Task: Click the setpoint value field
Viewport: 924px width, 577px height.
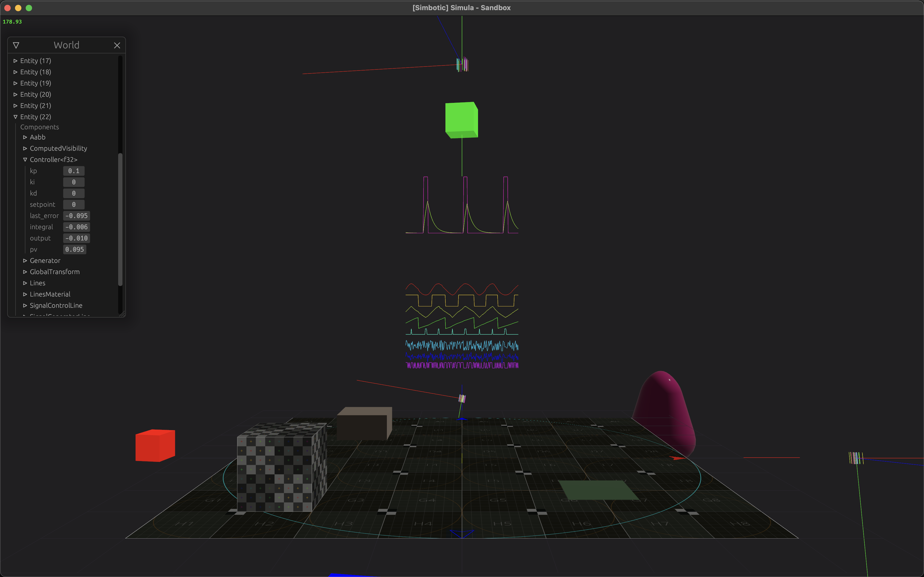Action: (x=74, y=205)
